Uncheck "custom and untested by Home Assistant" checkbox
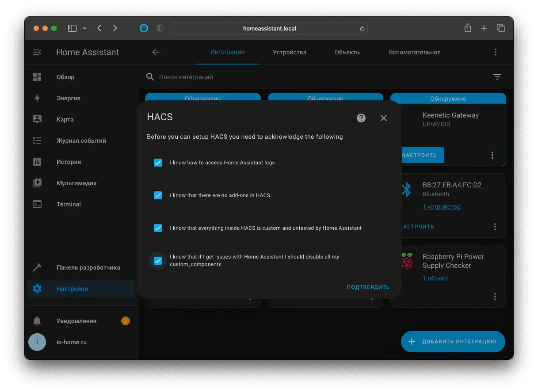This screenshot has height=392, width=538. click(x=158, y=228)
